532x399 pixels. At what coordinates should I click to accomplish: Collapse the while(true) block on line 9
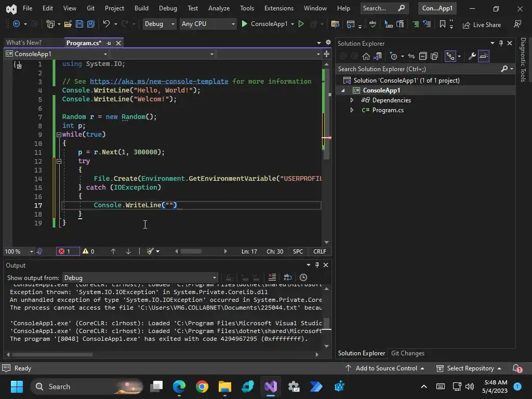click(x=59, y=135)
